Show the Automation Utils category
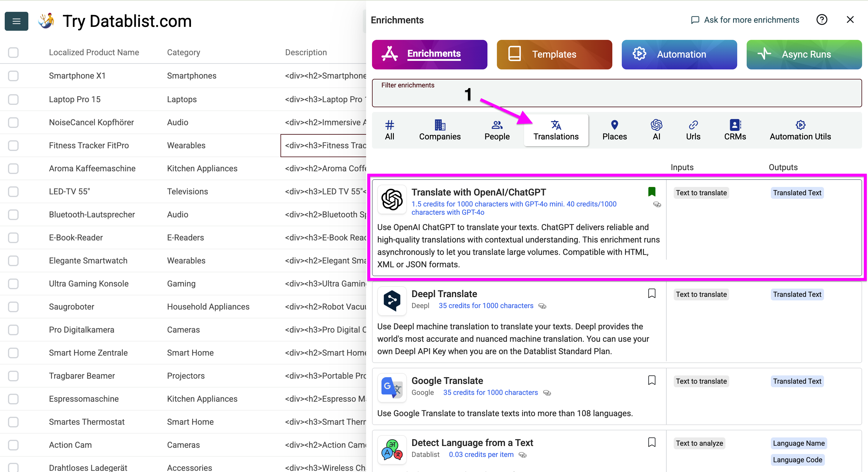The height and width of the screenshot is (472, 868). click(x=800, y=130)
